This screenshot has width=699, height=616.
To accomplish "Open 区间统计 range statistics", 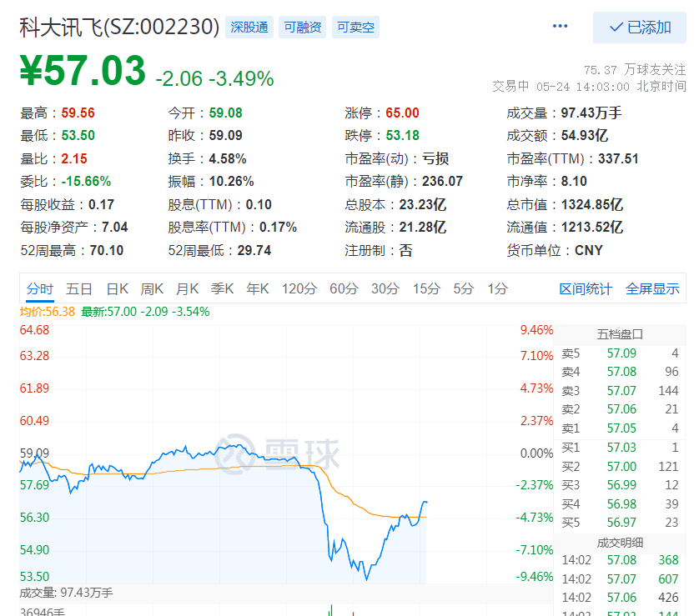I will (586, 289).
